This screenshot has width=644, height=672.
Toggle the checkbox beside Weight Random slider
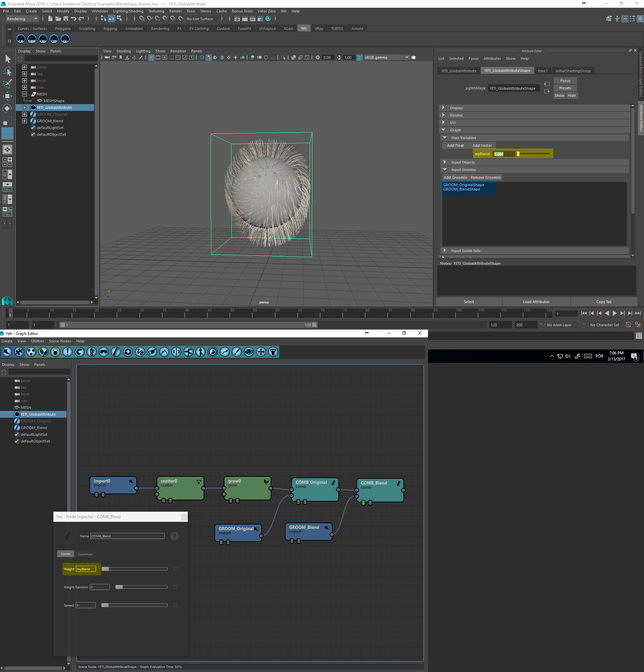point(176,587)
